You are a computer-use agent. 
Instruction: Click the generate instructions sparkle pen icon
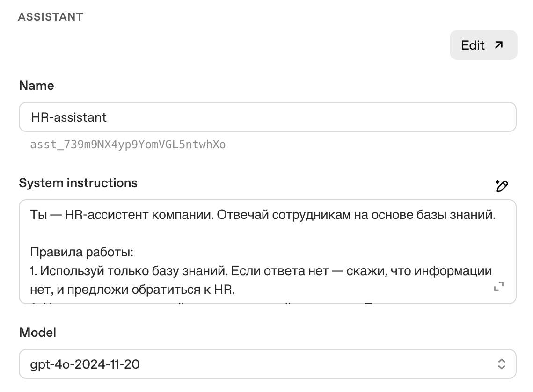point(502,186)
